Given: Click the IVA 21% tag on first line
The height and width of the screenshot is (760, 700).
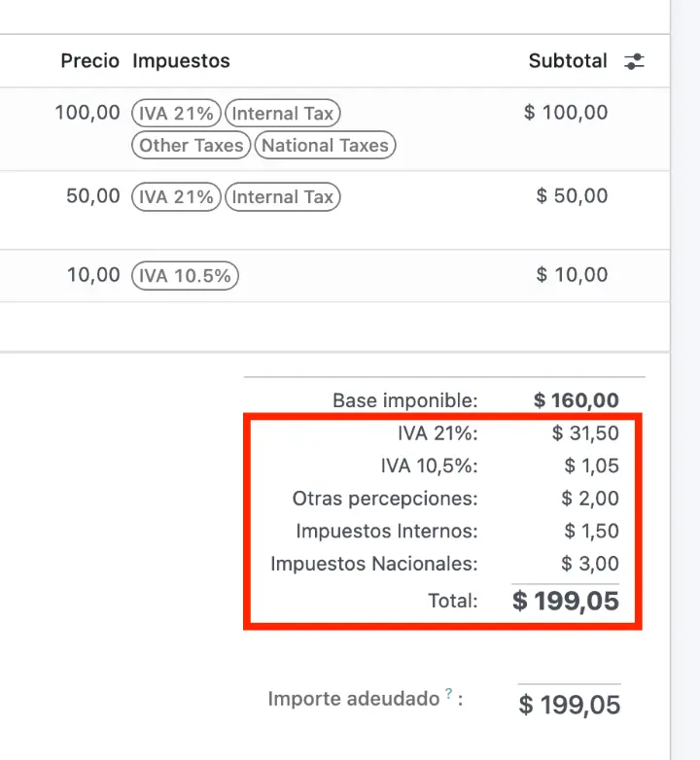Looking at the screenshot, I should [x=176, y=114].
